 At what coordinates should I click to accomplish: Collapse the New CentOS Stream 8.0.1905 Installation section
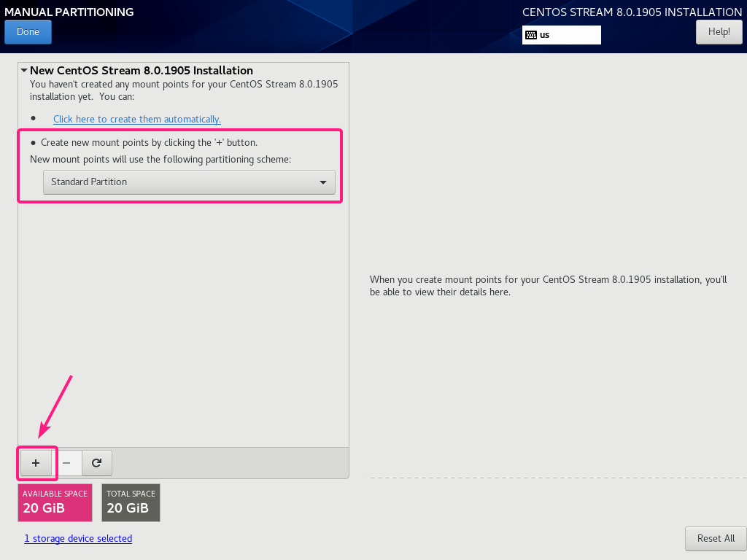point(24,71)
